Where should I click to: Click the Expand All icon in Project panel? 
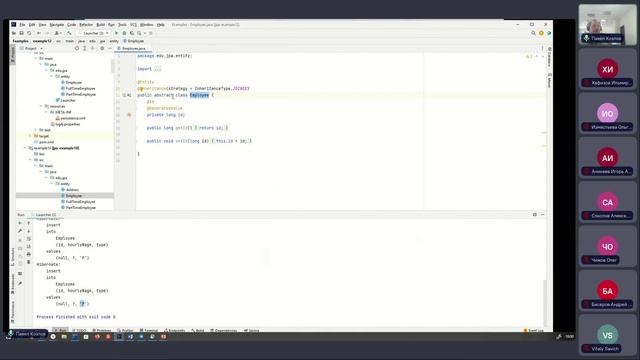84,48
